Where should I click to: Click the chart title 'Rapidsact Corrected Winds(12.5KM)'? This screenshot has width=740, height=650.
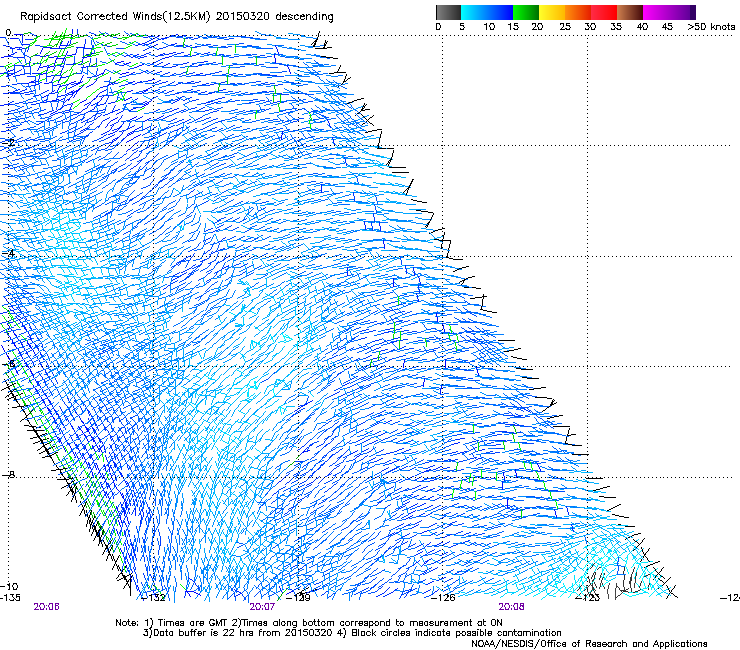tap(115, 17)
